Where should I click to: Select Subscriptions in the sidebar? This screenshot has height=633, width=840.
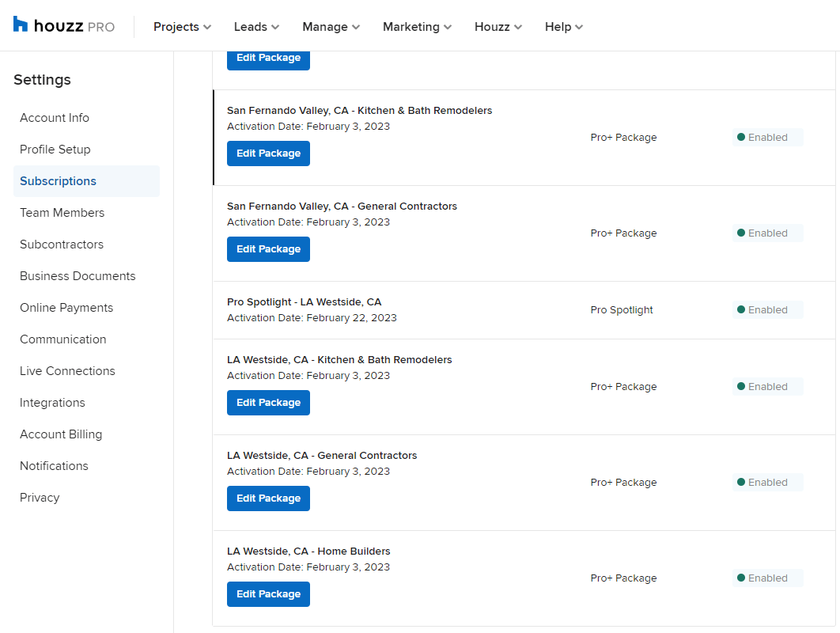point(86,181)
